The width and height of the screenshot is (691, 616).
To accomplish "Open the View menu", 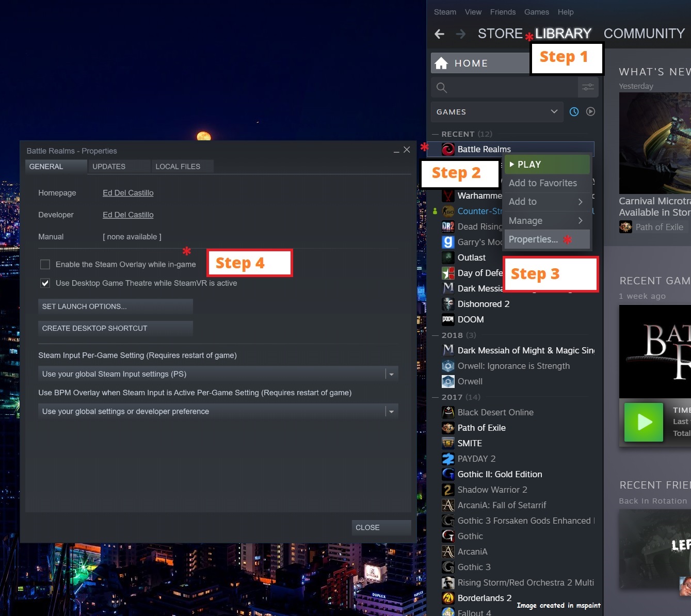I will 473,12.
